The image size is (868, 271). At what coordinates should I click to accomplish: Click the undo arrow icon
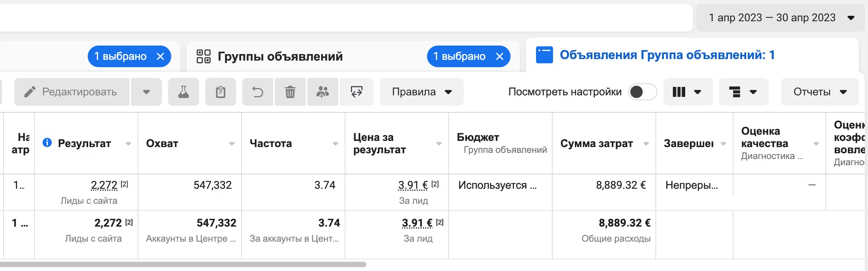pos(258,92)
